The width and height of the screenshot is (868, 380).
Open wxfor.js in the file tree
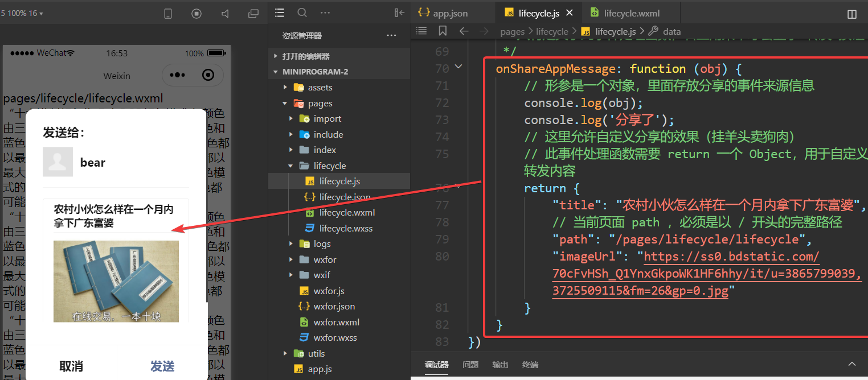point(339,291)
